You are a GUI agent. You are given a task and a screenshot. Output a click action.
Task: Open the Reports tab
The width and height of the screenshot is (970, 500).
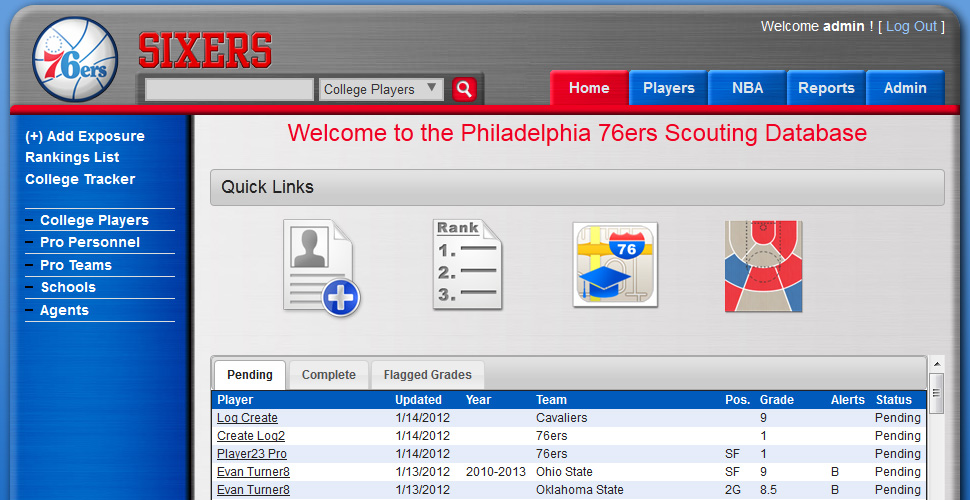point(826,88)
